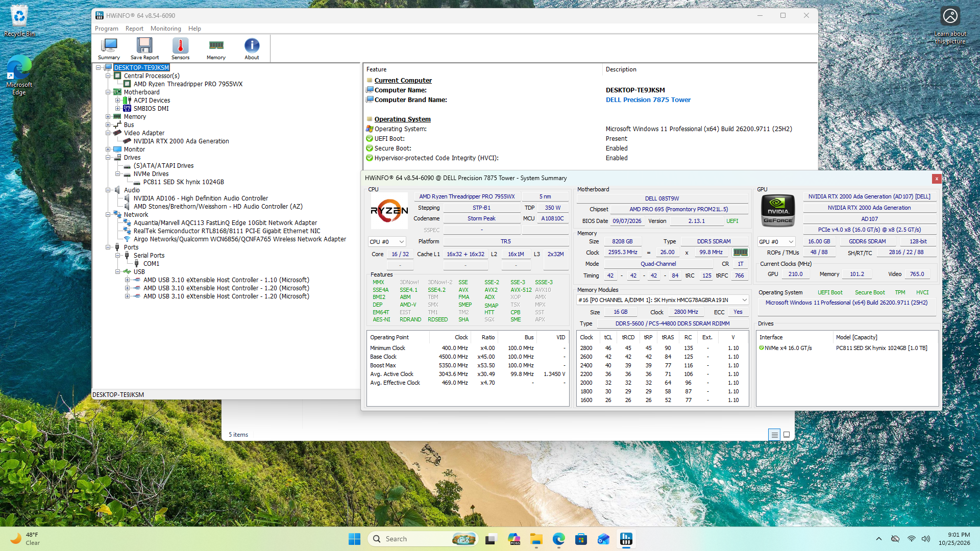
Task: Select SMBIOS DMI tree item
Action: (x=151, y=109)
